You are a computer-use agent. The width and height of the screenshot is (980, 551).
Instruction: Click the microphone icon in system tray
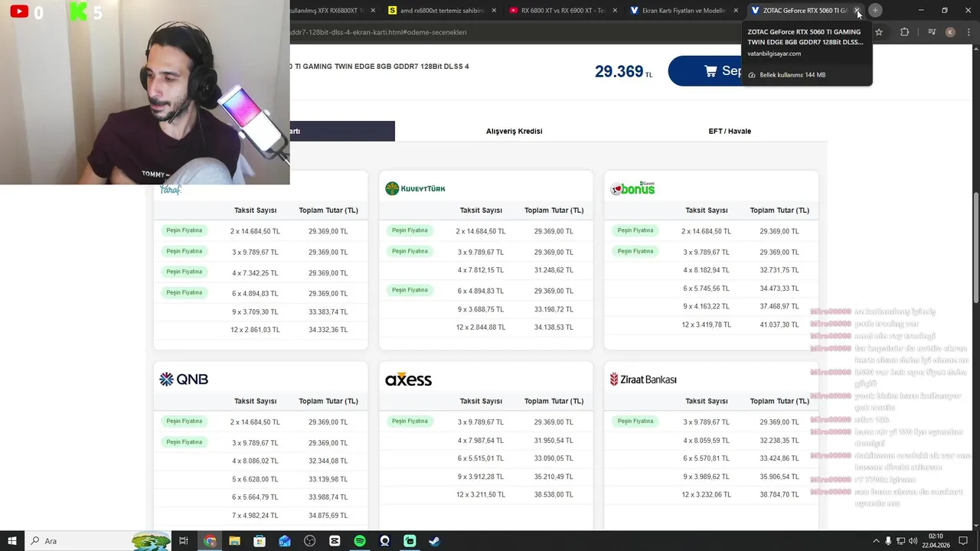coord(888,541)
